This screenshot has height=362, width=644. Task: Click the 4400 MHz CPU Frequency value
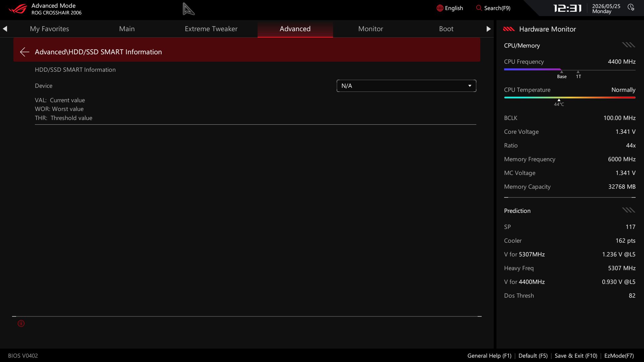point(622,62)
